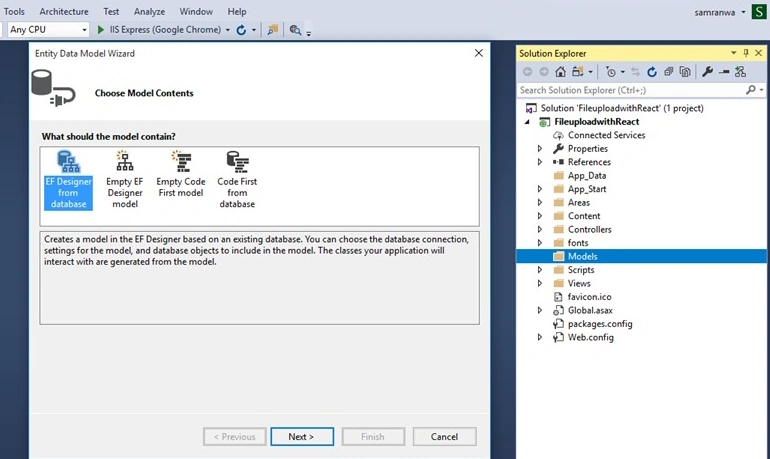Expand the Web.config node
Screen dimensions: 770x459
click(x=540, y=337)
